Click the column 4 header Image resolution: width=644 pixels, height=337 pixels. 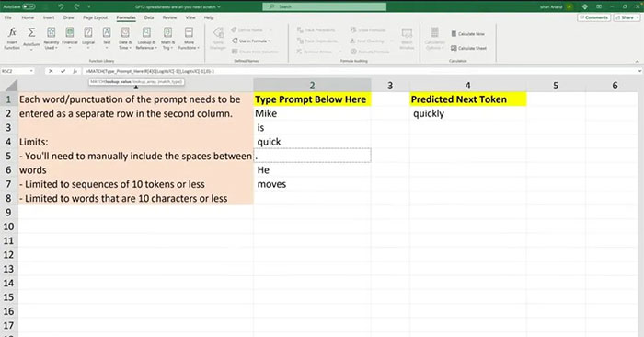(x=467, y=86)
